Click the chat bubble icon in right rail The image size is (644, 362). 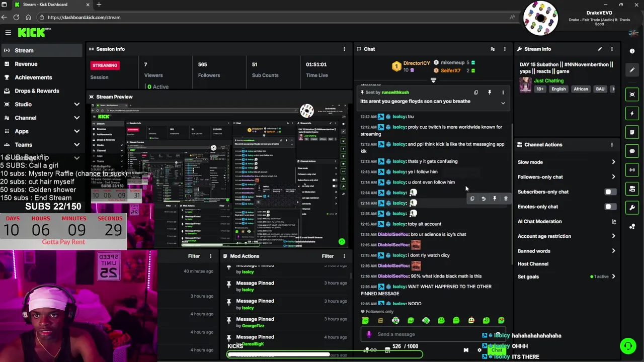click(x=632, y=151)
